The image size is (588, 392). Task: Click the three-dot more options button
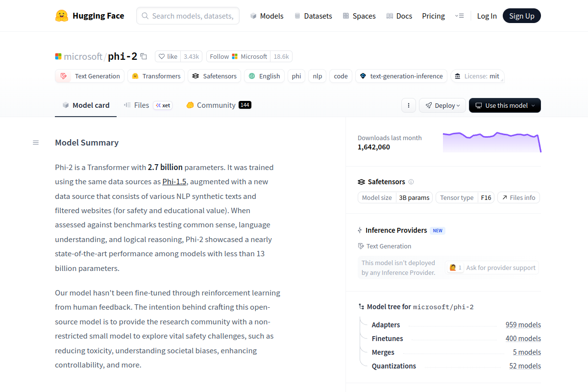(408, 105)
